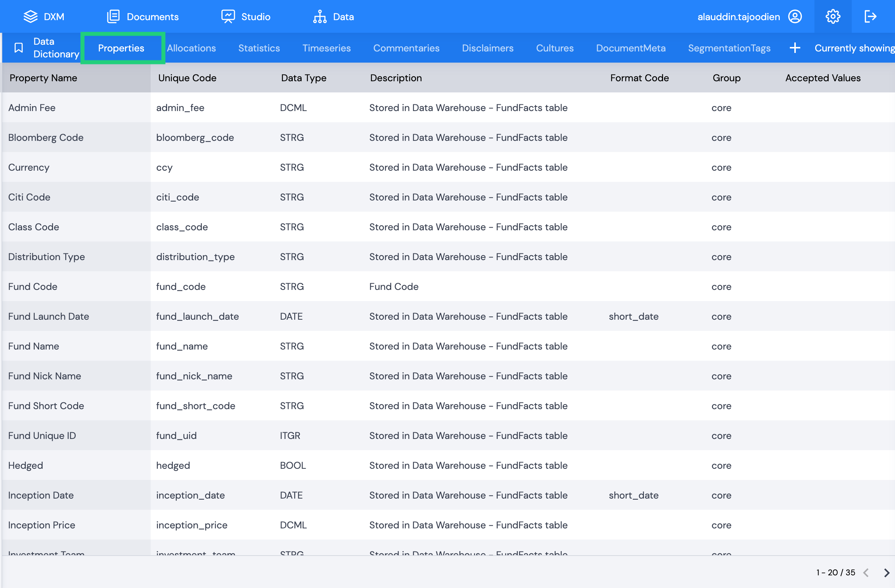Screen dimensions: 895x588
Task: Go to next page arrow
Action: 887,572
